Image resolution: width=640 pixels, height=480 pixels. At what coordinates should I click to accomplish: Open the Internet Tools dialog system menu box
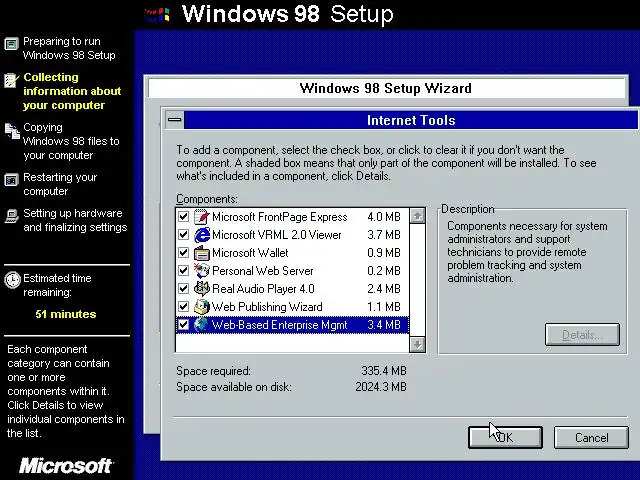pyautogui.click(x=175, y=120)
